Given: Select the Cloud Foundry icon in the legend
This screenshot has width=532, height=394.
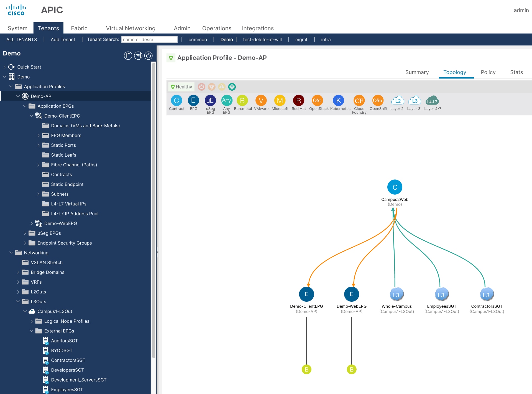Looking at the screenshot, I should [x=359, y=101].
